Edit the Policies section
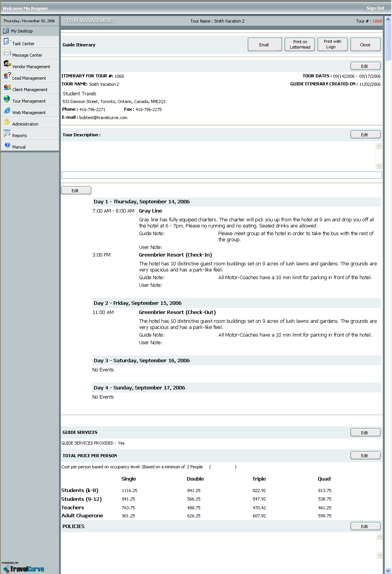Viewport: 392px width, 574px height. click(x=365, y=526)
